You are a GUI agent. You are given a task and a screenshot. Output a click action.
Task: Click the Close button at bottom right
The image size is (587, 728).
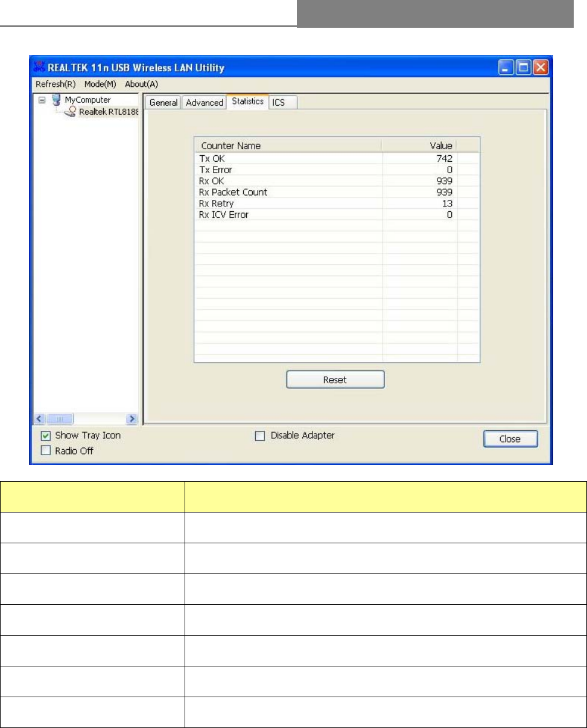coord(510,439)
